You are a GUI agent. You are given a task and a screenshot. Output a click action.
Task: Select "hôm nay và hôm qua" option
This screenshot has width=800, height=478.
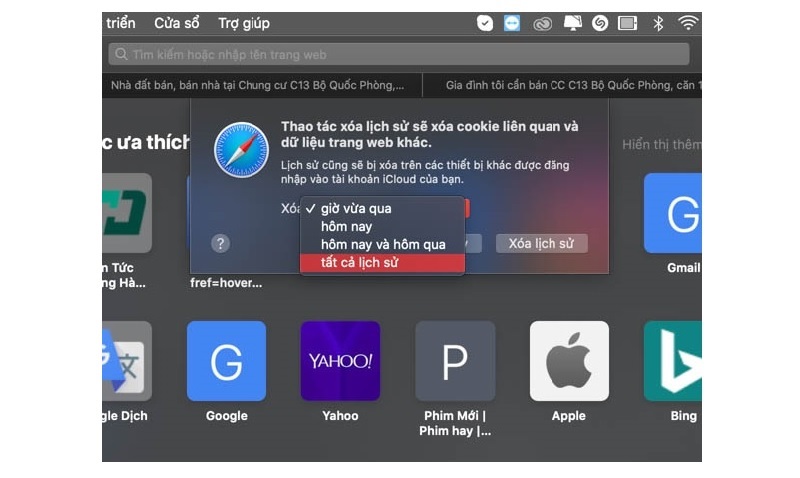coord(383,245)
